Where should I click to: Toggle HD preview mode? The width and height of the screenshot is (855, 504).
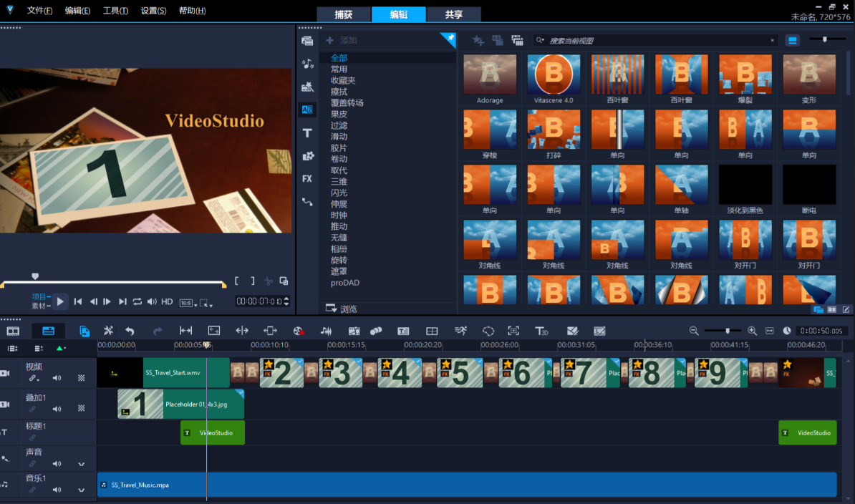coord(167,301)
